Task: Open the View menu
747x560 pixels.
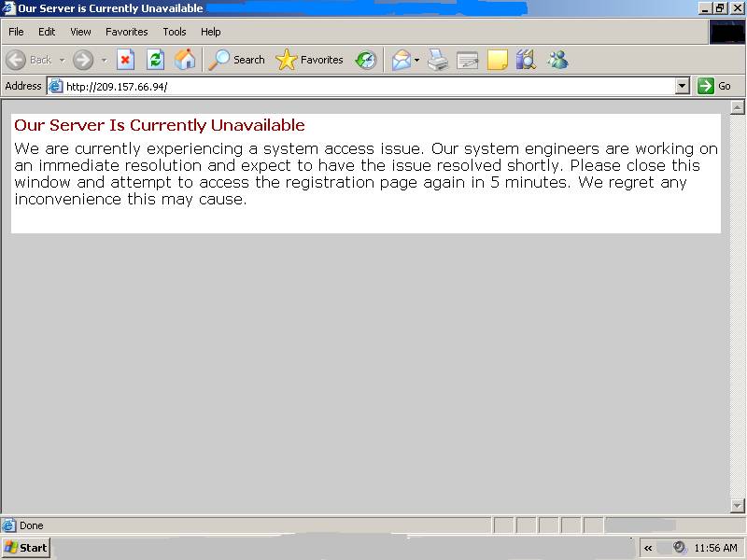Action: click(80, 32)
